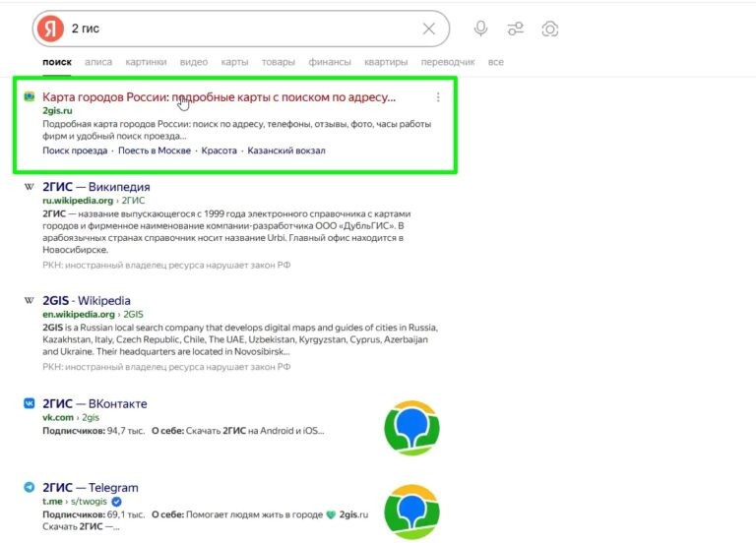Click the VK favicon icon

[30, 403]
